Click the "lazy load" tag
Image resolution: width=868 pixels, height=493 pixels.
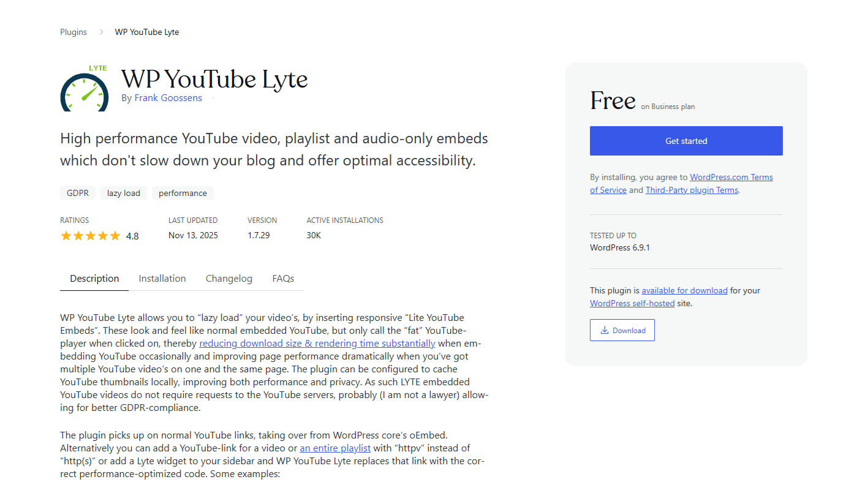click(123, 192)
